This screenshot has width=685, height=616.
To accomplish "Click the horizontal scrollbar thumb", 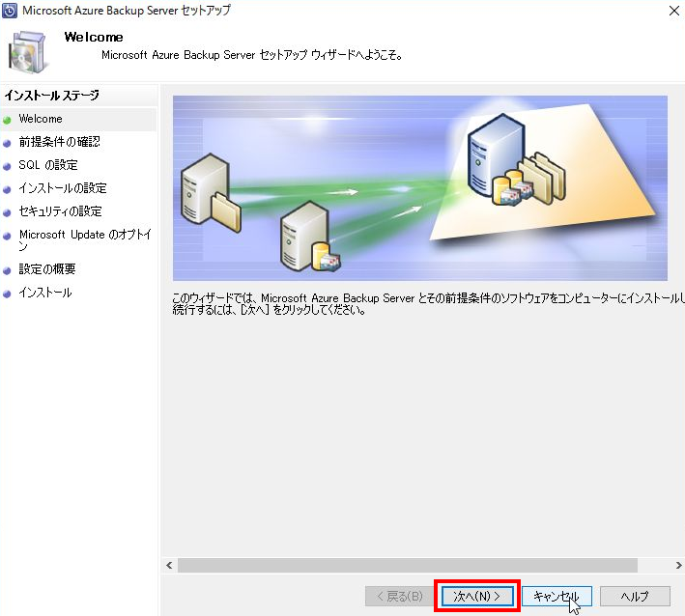I will [407, 566].
